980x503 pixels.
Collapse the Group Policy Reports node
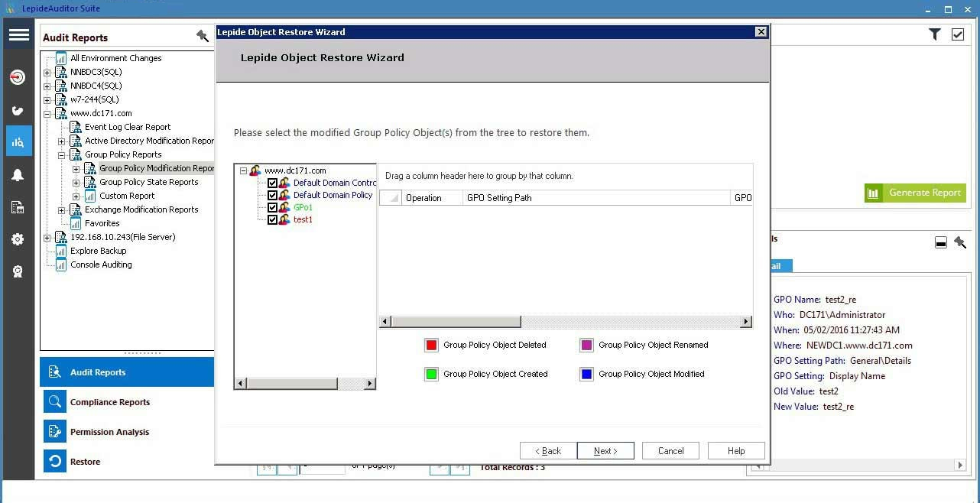click(x=62, y=155)
